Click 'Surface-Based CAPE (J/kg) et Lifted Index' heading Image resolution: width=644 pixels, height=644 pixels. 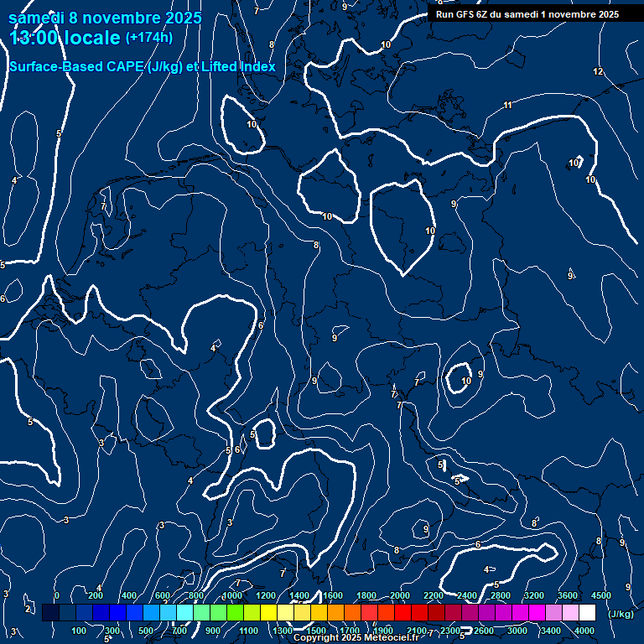click(142, 66)
